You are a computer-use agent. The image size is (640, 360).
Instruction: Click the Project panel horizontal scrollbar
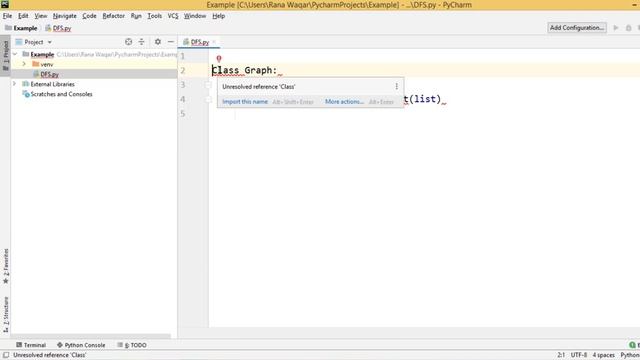[x=91, y=336]
